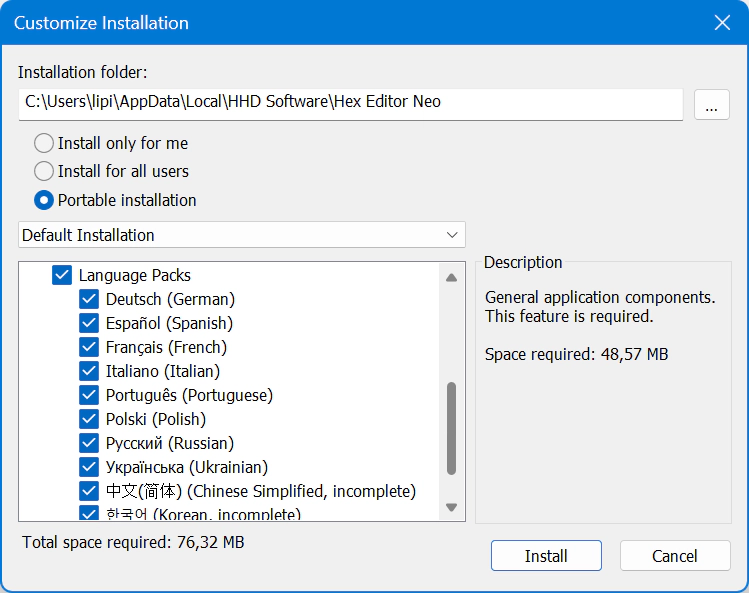
Task: Choose Install for all users
Action: click(x=44, y=171)
